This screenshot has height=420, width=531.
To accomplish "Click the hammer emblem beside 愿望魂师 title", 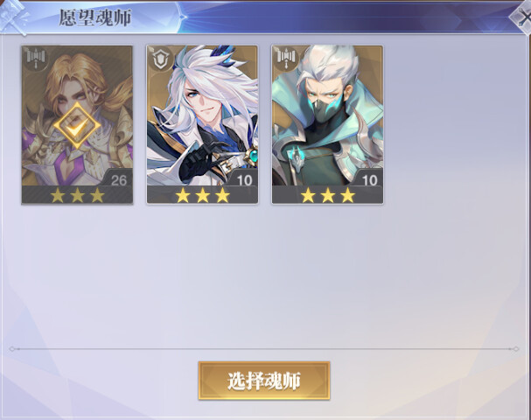I will (13, 17).
